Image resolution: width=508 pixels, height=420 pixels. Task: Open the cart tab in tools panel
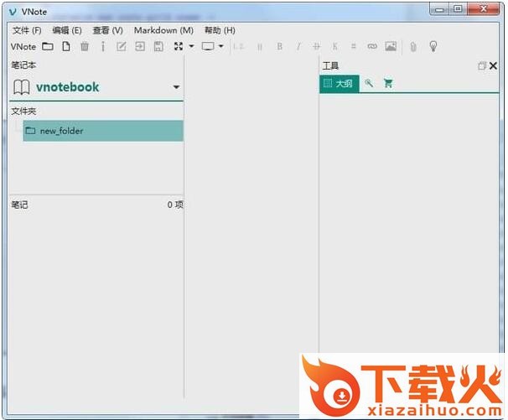click(388, 84)
